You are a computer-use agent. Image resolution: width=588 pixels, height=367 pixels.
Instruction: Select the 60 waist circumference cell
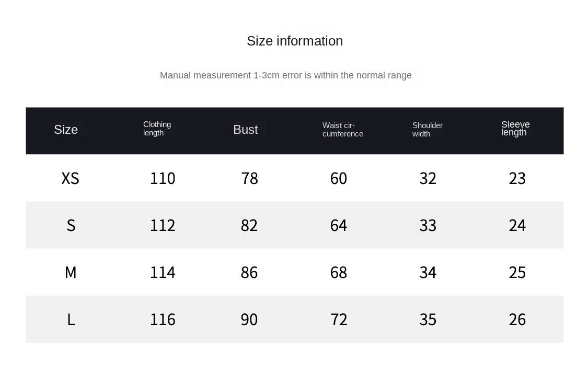tap(339, 178)
